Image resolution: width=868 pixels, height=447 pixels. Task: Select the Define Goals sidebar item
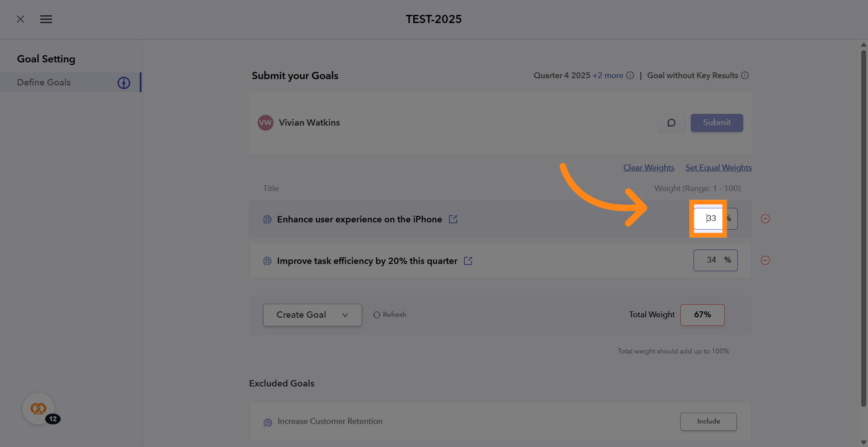click(x=43, y=82)
